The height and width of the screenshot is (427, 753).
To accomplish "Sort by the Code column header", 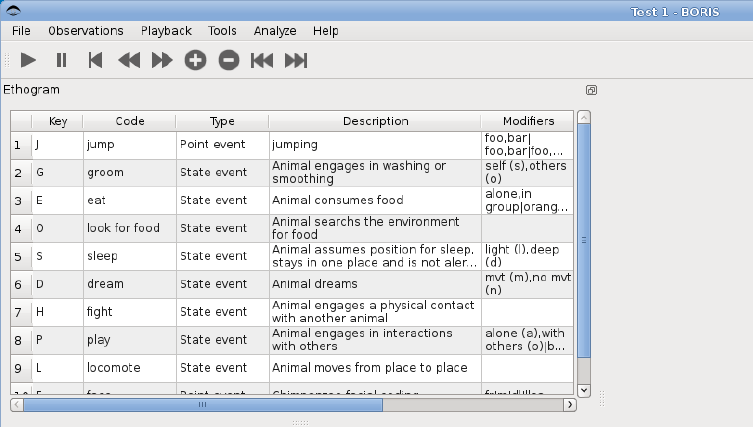I will tap(130, 121).
